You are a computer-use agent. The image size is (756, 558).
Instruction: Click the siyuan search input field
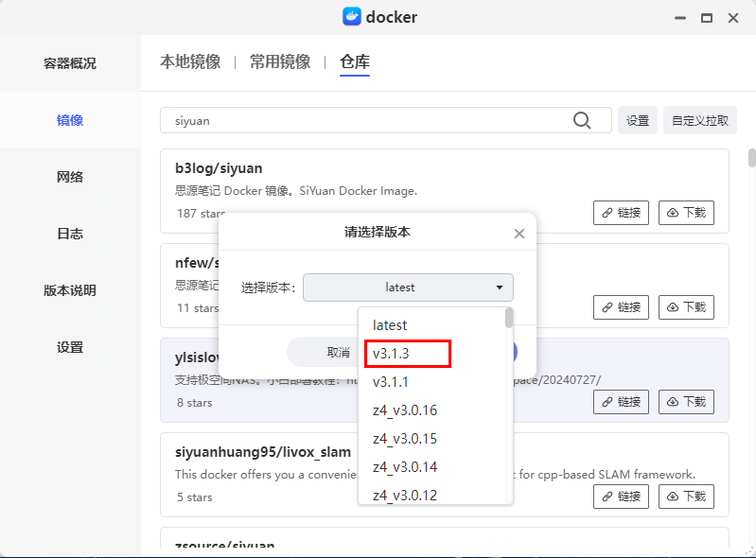[x=369, y=120]
